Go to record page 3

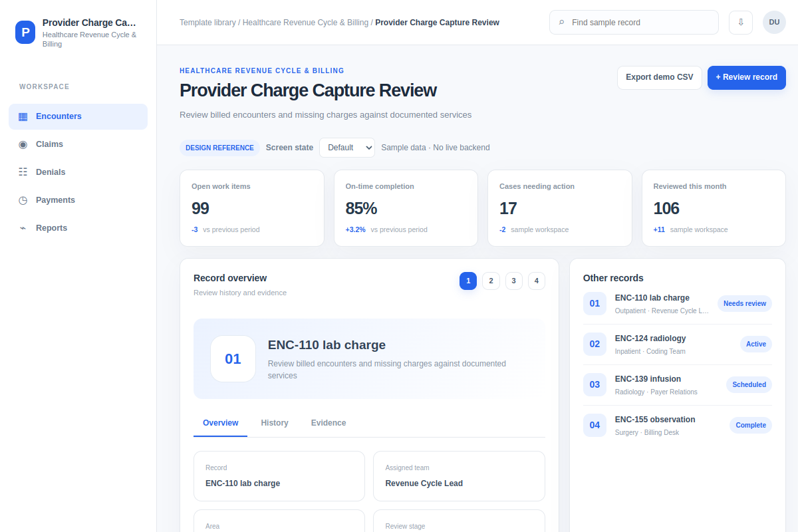(514, 281)
